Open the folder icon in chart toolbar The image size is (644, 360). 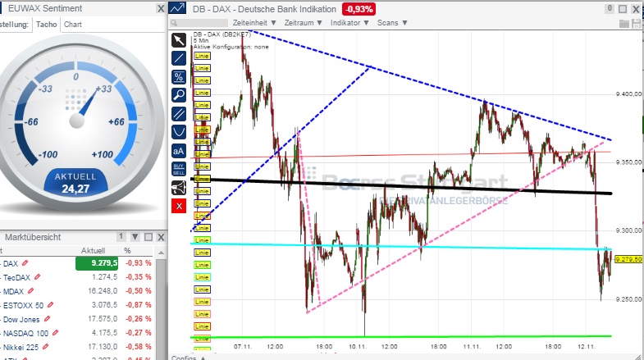click(624, 24)
